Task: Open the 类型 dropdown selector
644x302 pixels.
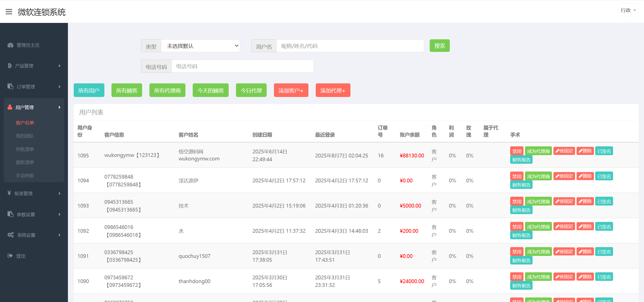Action: [200, 46]
